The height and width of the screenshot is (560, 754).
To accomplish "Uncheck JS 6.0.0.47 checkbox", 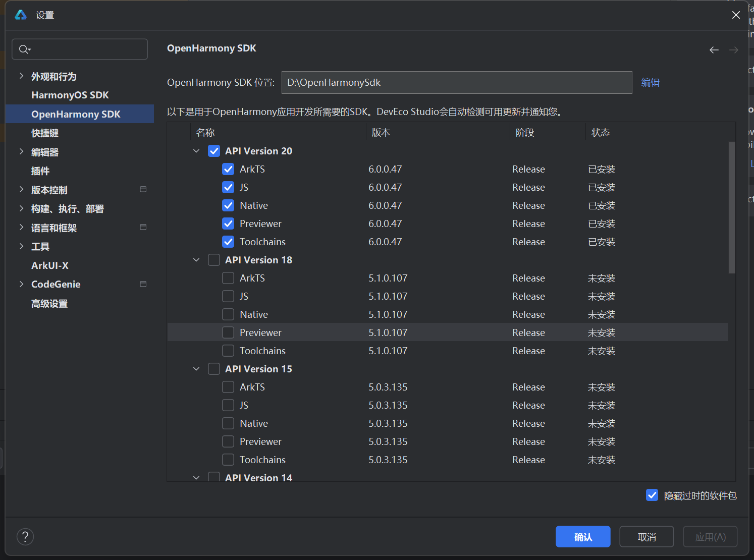I will 228,187.
